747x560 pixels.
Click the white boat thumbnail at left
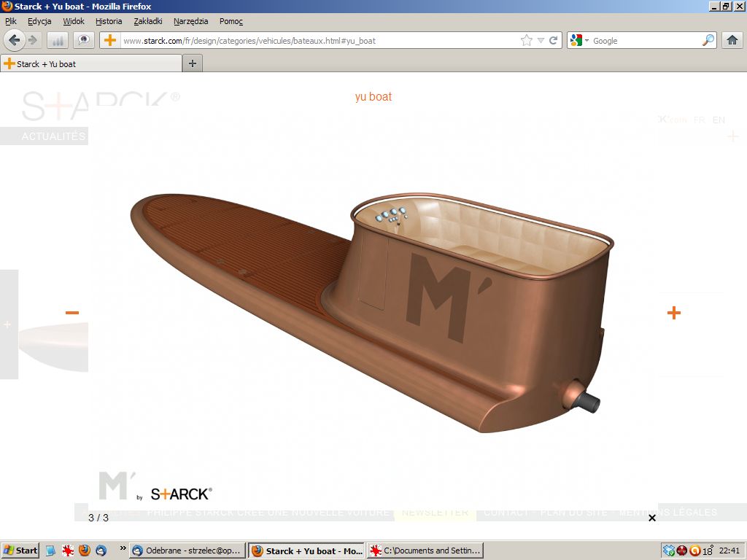[x=53, y=346]
